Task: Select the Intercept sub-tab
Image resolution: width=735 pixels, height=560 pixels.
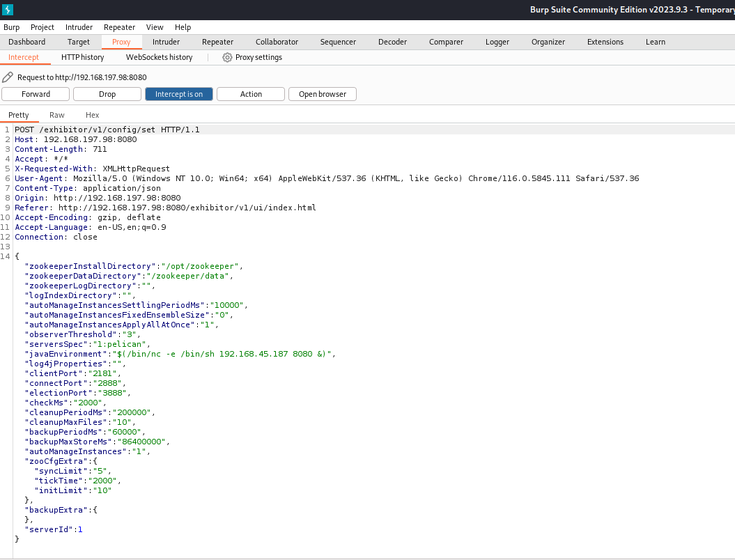Action: [24, 57]
